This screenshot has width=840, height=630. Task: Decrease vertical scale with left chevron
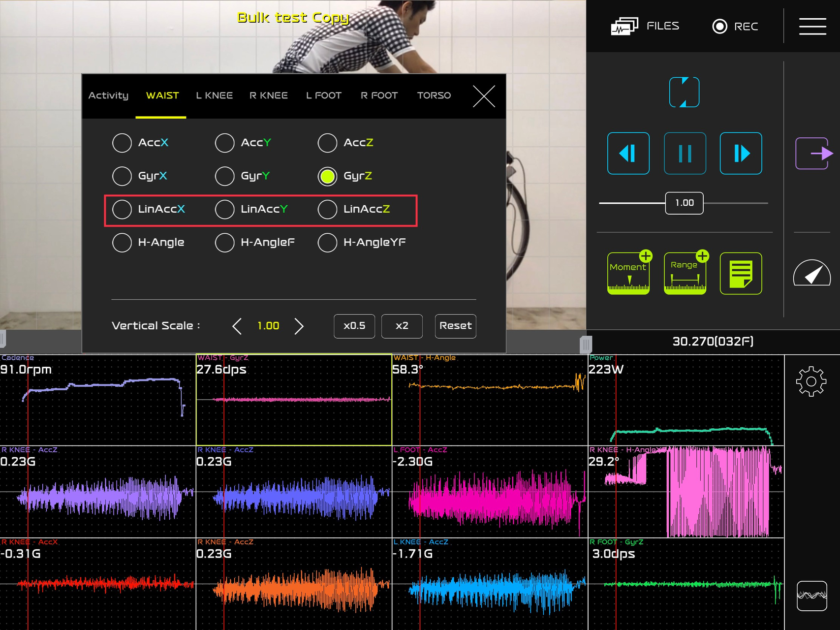237,326
